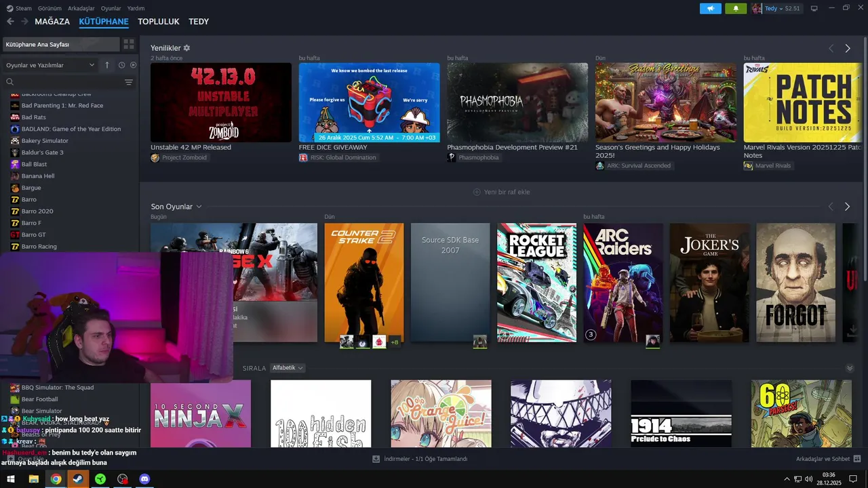The width and height of the screenshot is (868, 488).
Task: Select Bakery Simulator in list
Action: pyautogui.click(x=45, y=141)
